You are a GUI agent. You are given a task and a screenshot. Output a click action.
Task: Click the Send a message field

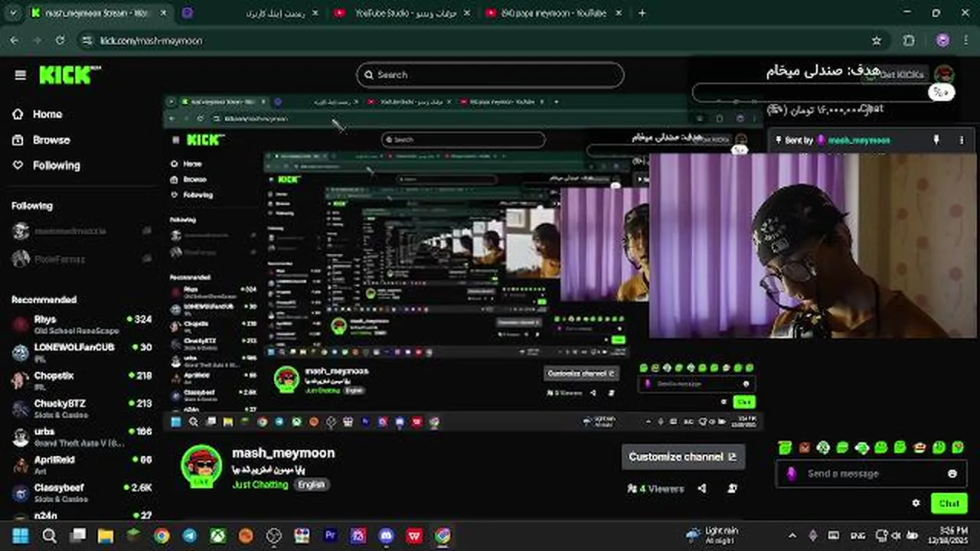coord(871,474)
